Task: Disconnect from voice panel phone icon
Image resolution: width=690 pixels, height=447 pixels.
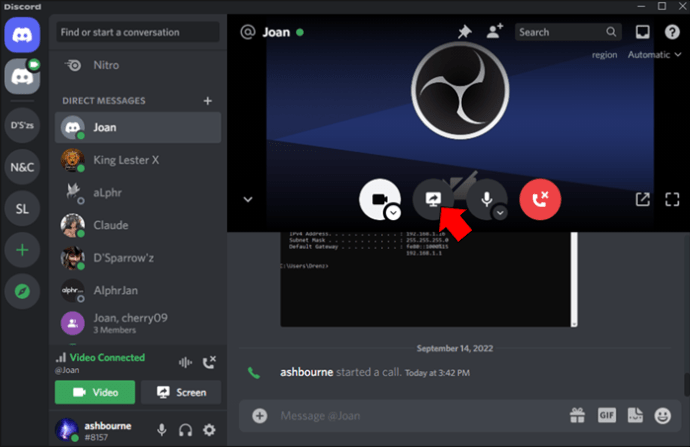Action: [x=209, y=363]
